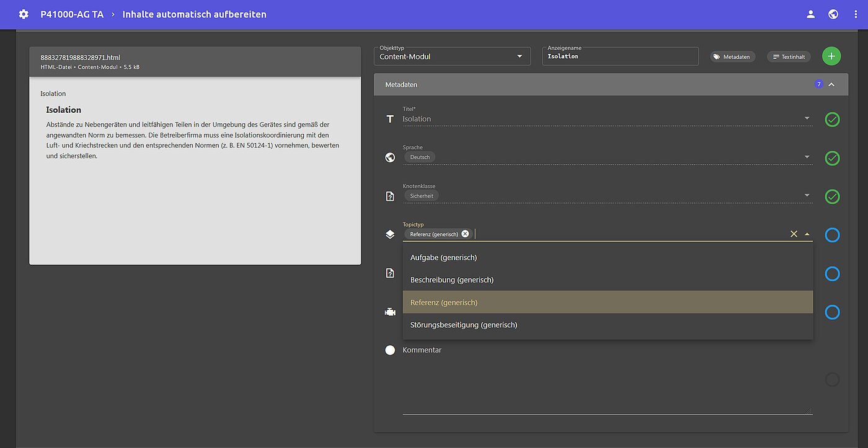Click the Isolation heading in preview

63,110
